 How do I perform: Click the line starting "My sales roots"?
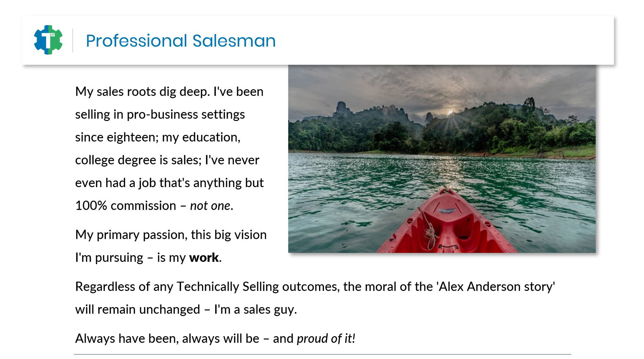coord(169,92)
